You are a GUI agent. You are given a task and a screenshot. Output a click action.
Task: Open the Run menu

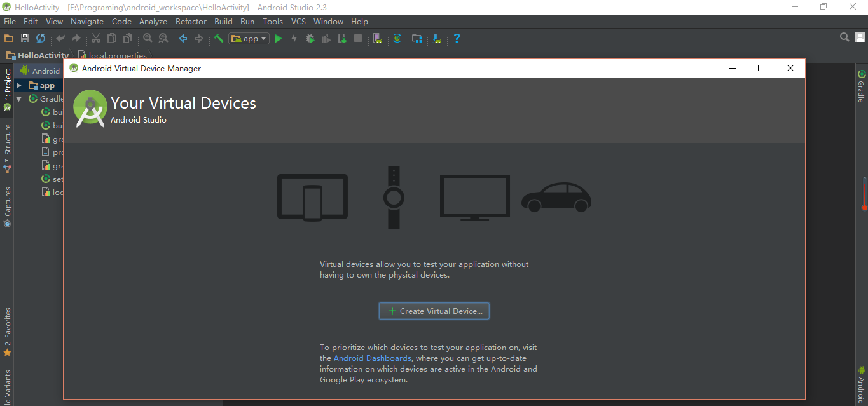click(x=247, y=21)
